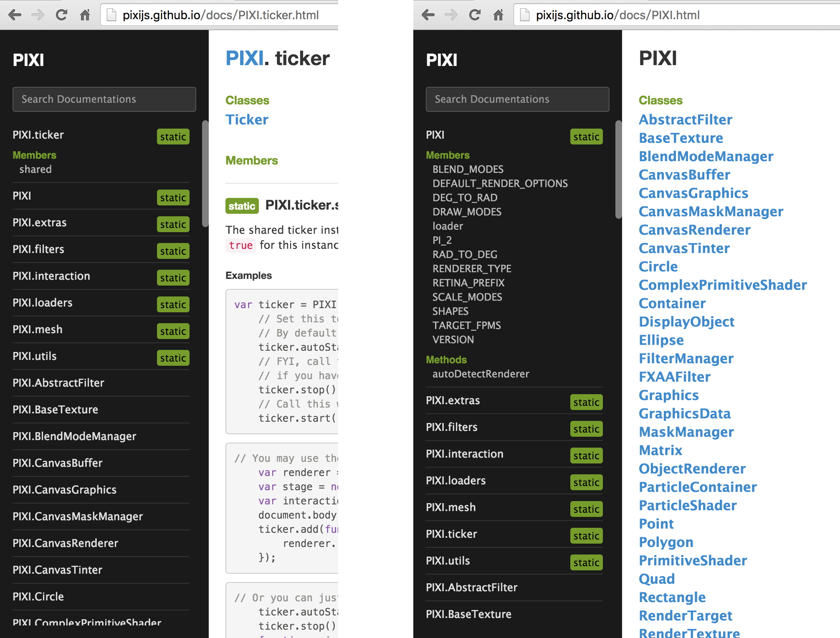
Task: Select DEG_TO_RAD member in right sidebar
Action: coord(465,198)
